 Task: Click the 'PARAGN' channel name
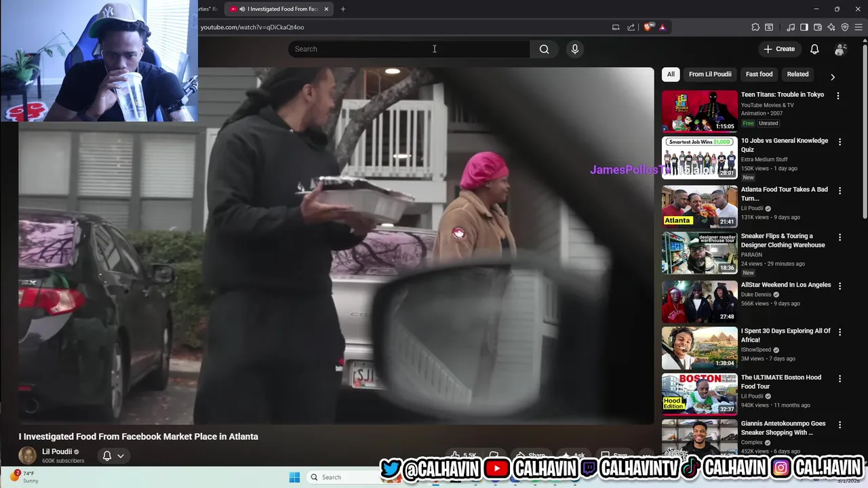(752, 255)
